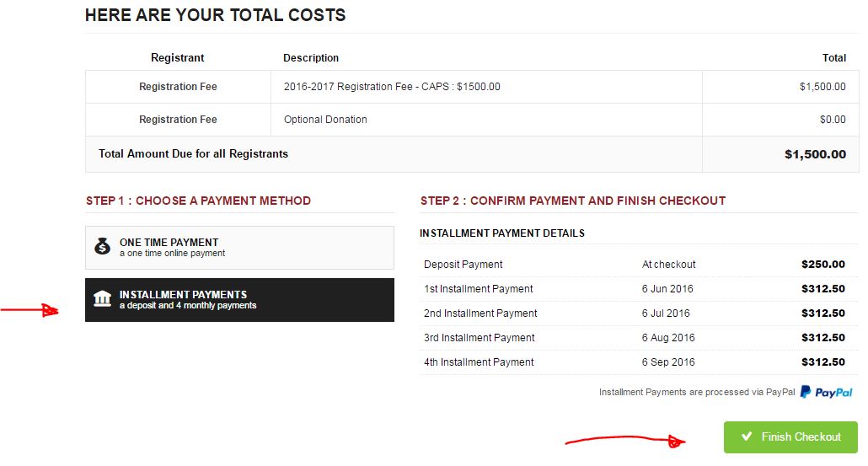
Task: Click the Registrant column header
Action: tap(178, 58)
